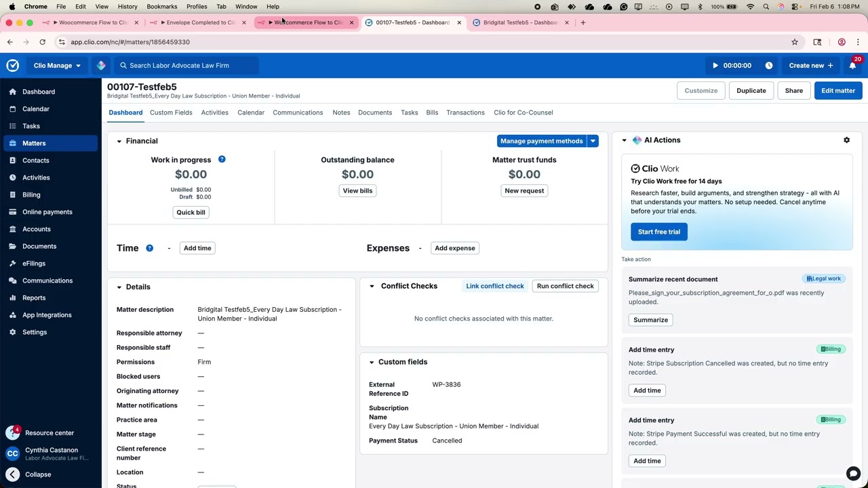Open the recent timers clock icon

coord(769,66)
